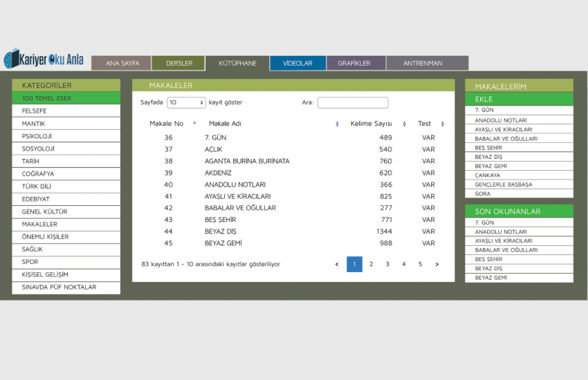
Task: Open the DERSLER tab
Action: (x=179, y=64)
